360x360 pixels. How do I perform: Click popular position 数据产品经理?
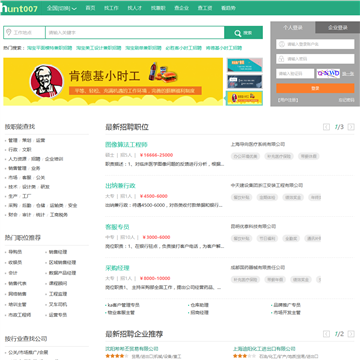pyautogui.click(x=62, y=273)
